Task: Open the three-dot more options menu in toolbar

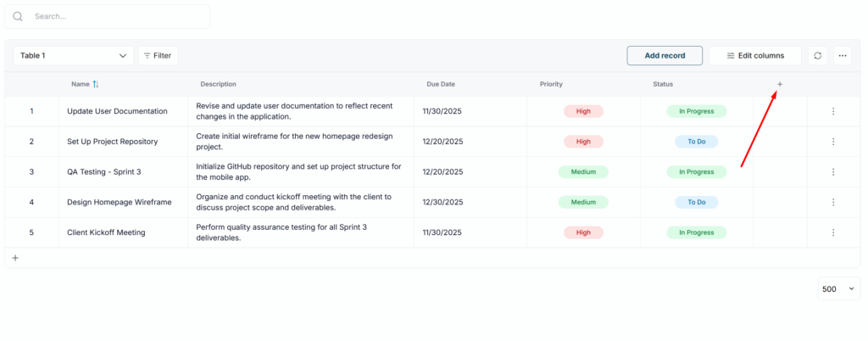Action: (x=842, y=56)
